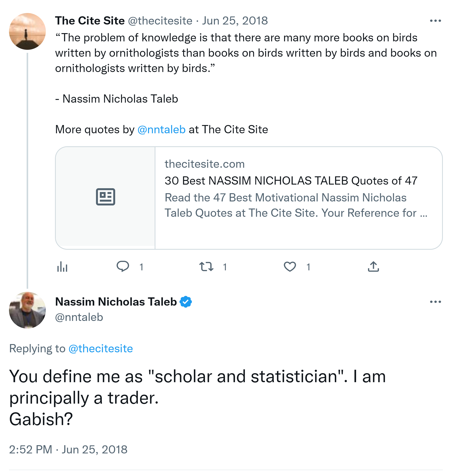Click The Cite Site display name
Image resolution: width=453 pixels, height=476 pixels.
tap(90, 21)
